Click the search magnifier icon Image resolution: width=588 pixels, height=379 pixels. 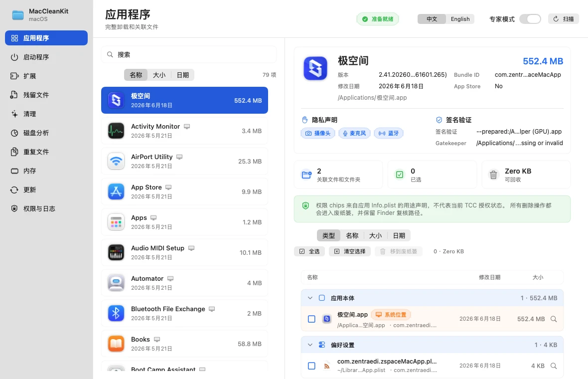(x=110, y=54)
